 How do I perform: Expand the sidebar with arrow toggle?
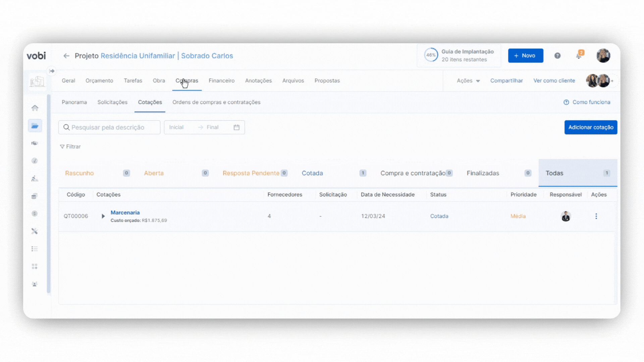[x=52, y=71]
